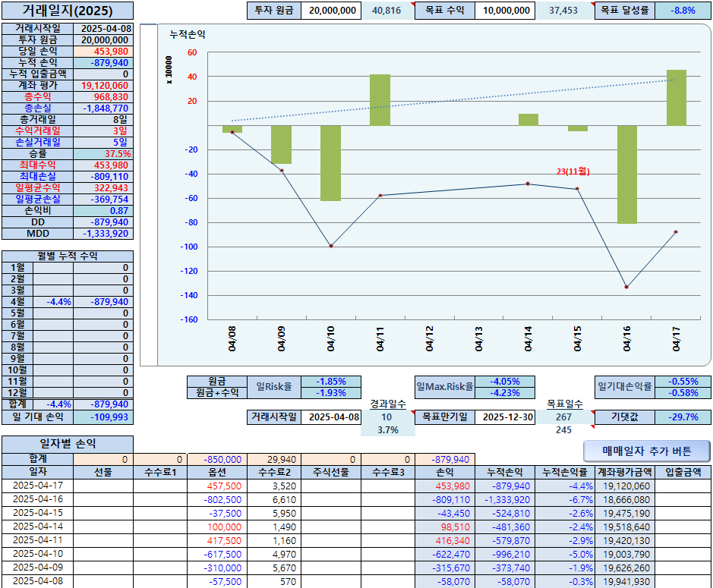Screen dimensions: 713x588
Task: Select the 목표 수익 value 10,000,000
Action: (506, 11)
